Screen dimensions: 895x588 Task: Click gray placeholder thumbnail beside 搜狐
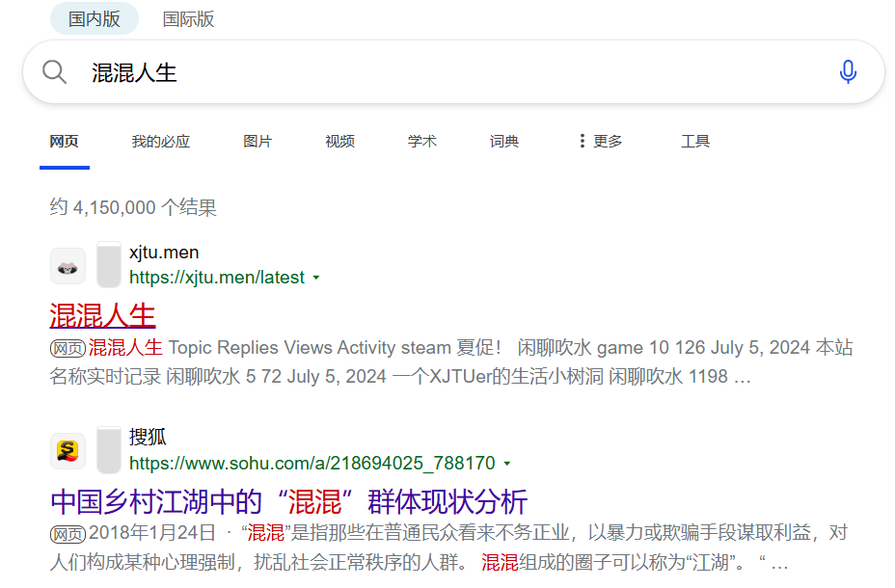(108, 450)
